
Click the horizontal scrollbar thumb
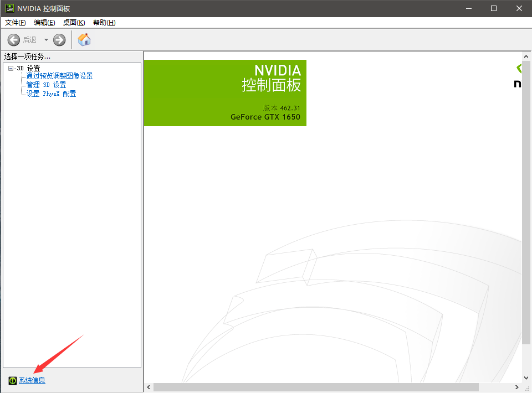tap(316, 387)
